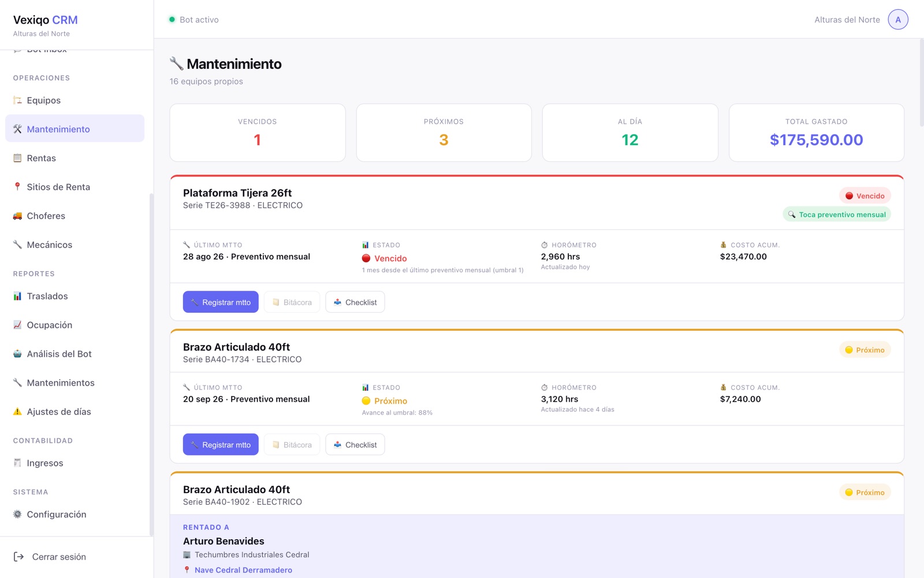Open Checklist for Plataforma Tijera 26ft
Image resolution: width=924 pixels, height=578 pixels.
[x=355, y=302]
